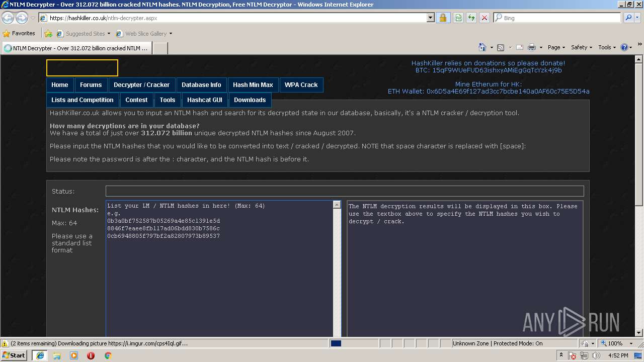
Task: Click the browser Forward arrow button
Action: 22,18
